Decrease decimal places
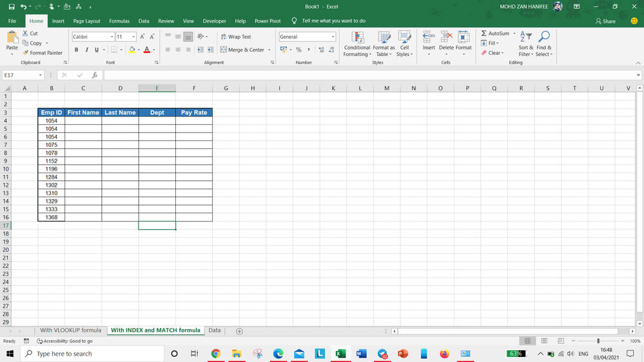This screenshot has height=362, width=644. pyautogui.click(x=331, y=50)
